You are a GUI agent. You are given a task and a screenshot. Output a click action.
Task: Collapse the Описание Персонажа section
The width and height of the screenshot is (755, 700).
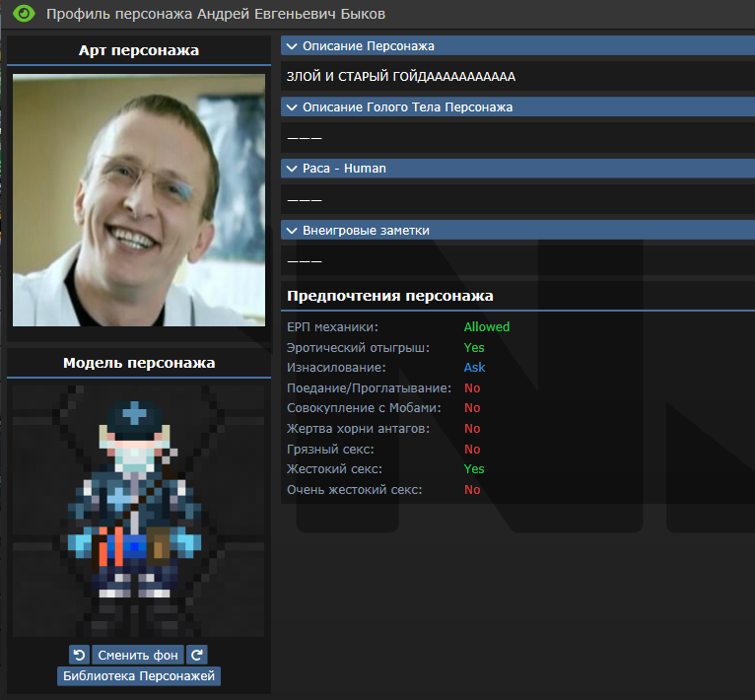[368, 46]
